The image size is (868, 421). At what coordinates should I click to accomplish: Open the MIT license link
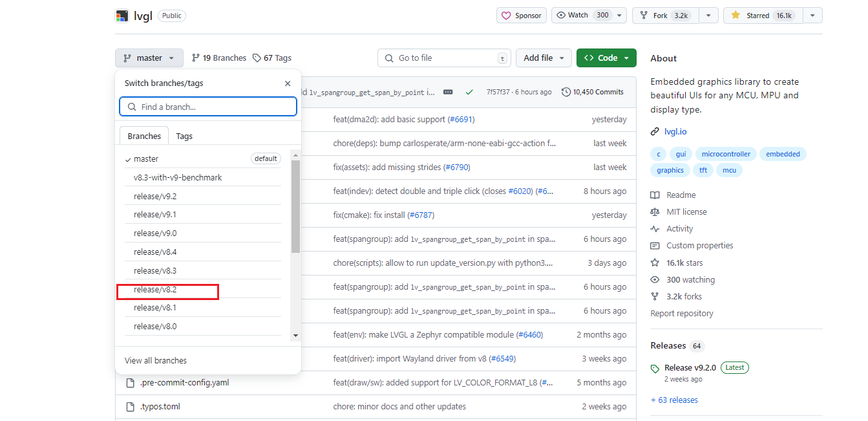click(x=679, y=212)
